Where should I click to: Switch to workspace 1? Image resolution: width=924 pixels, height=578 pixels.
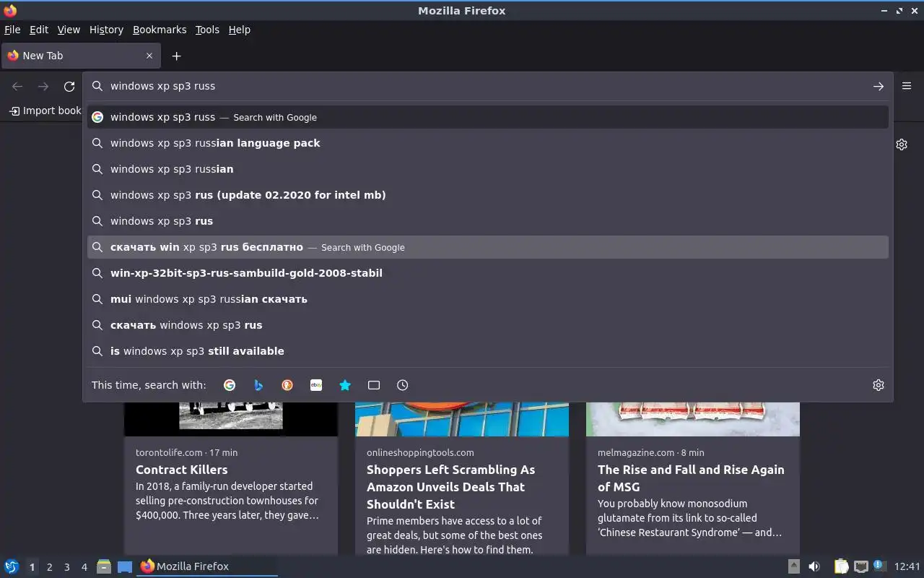point(32,567)
